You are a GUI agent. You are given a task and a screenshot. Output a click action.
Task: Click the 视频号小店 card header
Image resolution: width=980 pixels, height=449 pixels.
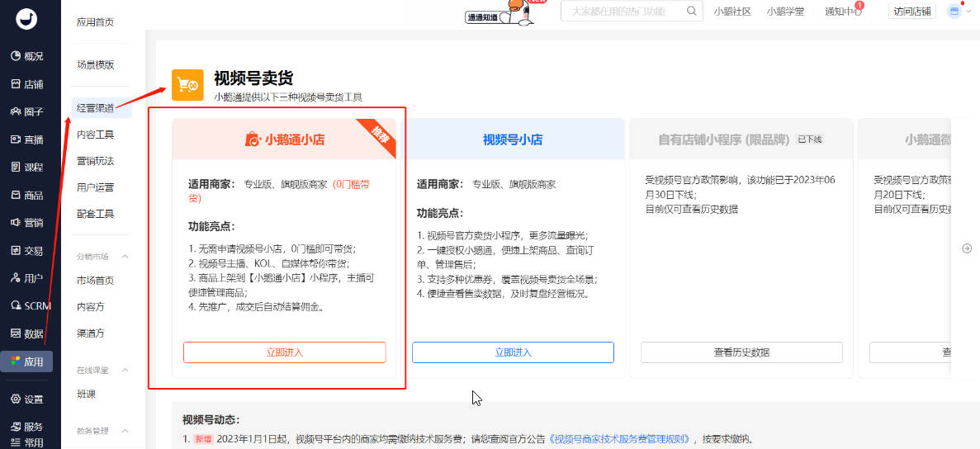coord(513,139)
